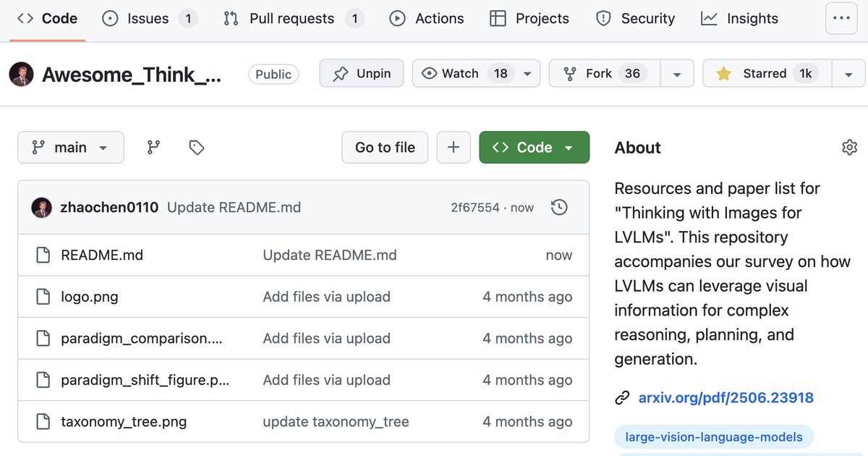This screenshot has height=456, width=868.
Task: Add a file with the plus button
Action: [454, 148]
